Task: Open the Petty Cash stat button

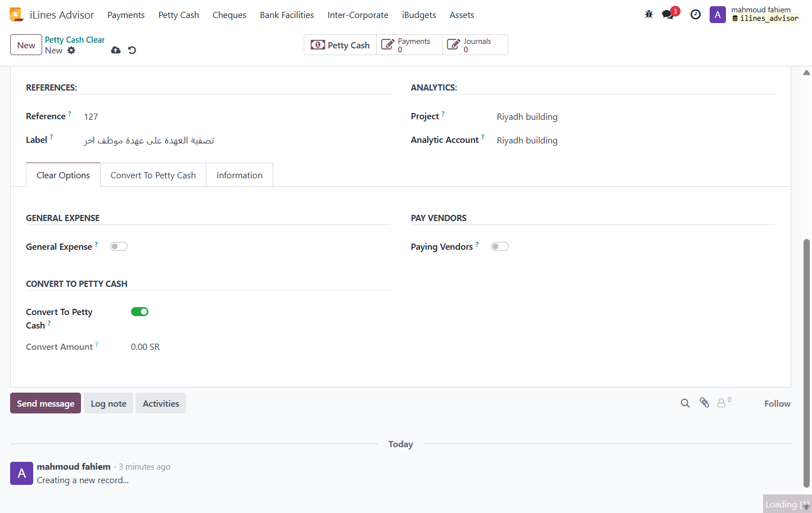Action: tap(340, 45)
